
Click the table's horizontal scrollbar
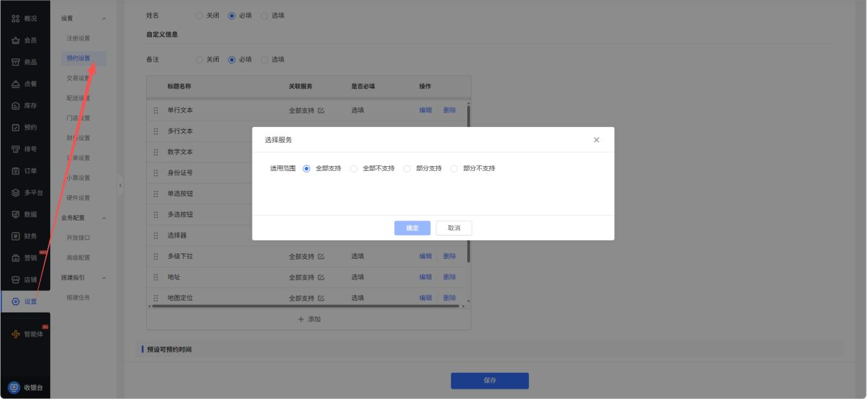coord(305,306)
